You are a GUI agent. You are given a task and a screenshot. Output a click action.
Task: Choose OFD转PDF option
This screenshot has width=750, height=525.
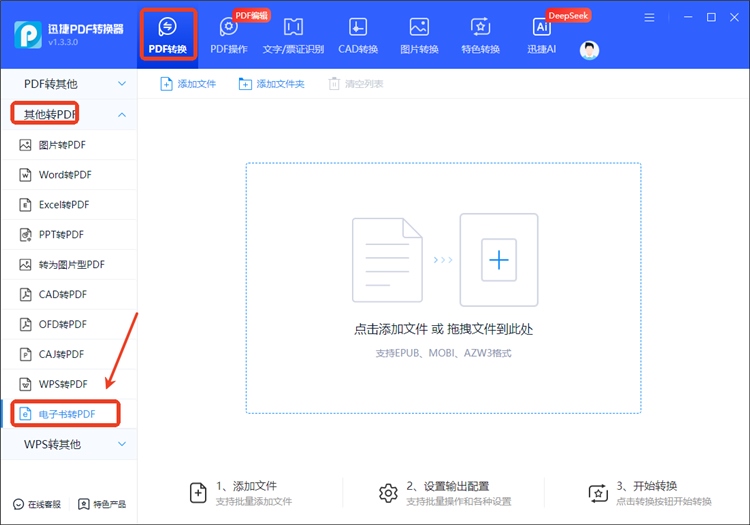coord(69,324)
